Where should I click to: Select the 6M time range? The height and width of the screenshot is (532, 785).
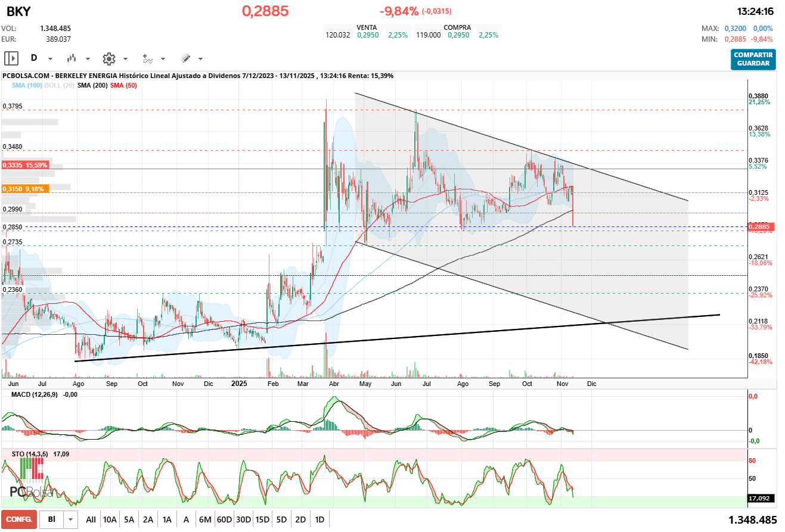pos(205,519)
